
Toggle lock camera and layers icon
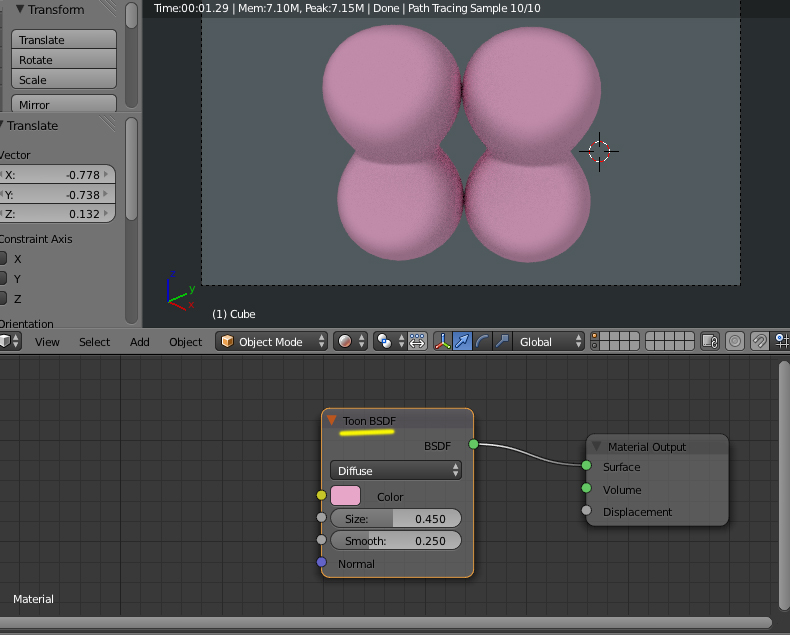710,341
